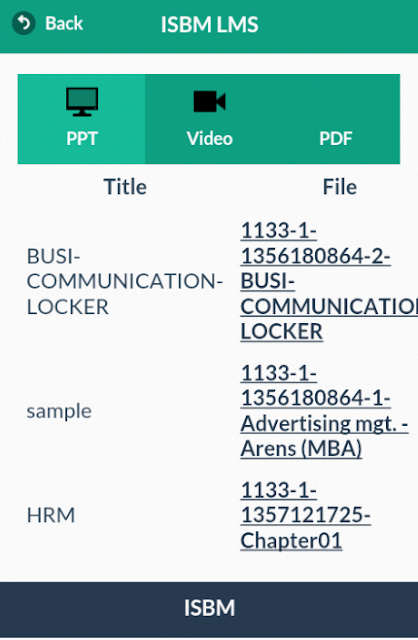Click the ISBM footer text
This screenshot has width=418, height=640.
coord(209,608)
